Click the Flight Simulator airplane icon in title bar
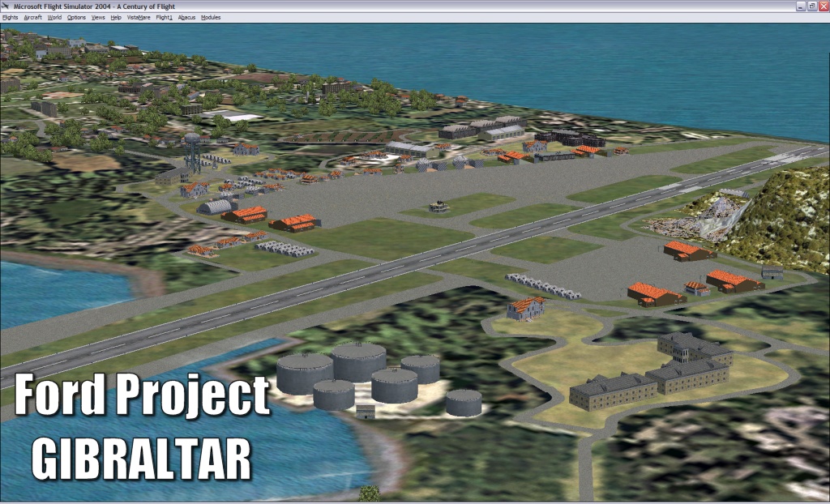The image size is (830, 504). 6,6
